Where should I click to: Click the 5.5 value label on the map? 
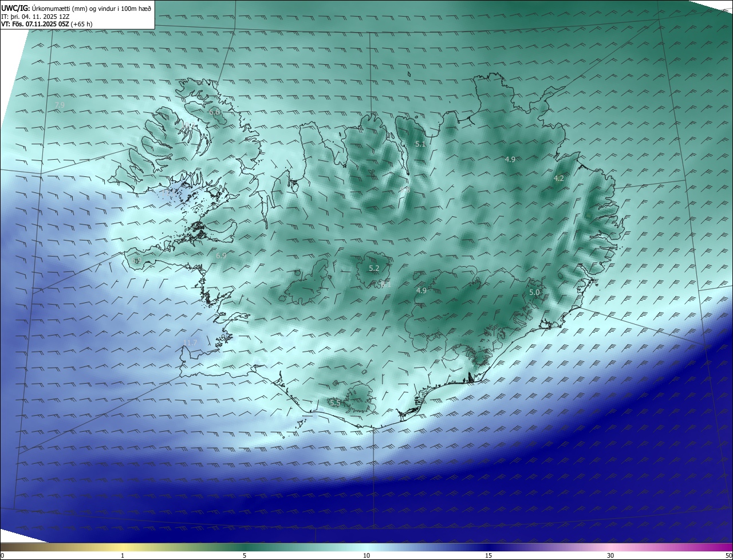pos(335,403)
